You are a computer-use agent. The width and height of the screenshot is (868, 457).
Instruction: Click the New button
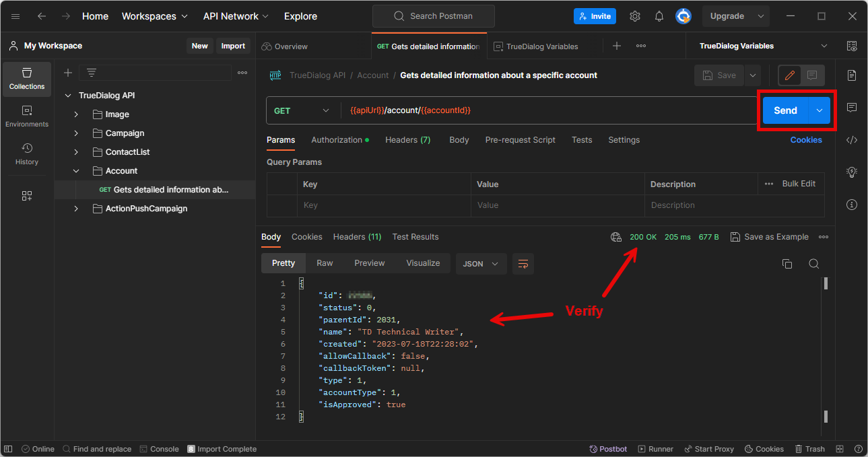pos(199,46)
